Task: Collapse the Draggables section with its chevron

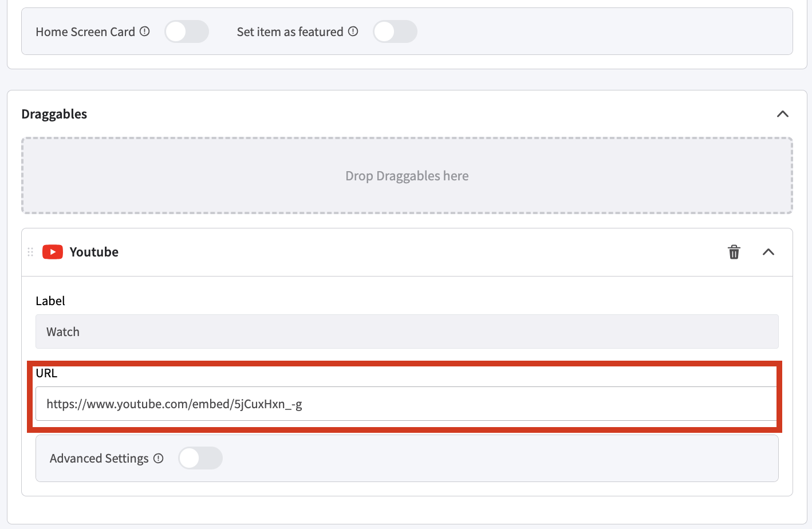Action: click(x=782, y=114)
